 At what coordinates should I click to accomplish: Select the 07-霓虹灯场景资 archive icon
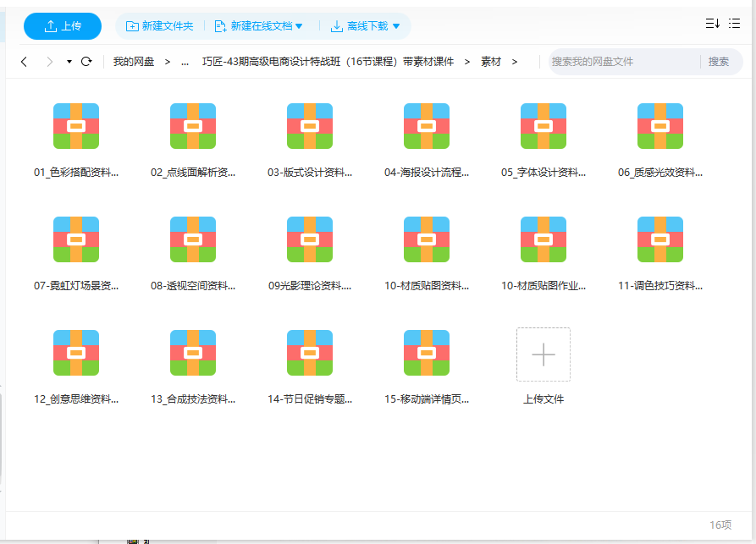(76, 239)
